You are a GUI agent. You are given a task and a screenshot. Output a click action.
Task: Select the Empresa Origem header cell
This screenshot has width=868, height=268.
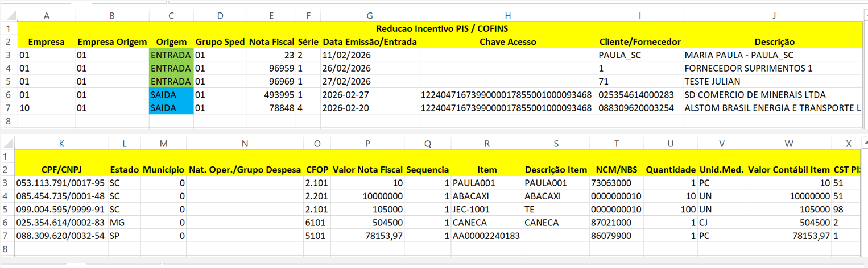[111, 42]
